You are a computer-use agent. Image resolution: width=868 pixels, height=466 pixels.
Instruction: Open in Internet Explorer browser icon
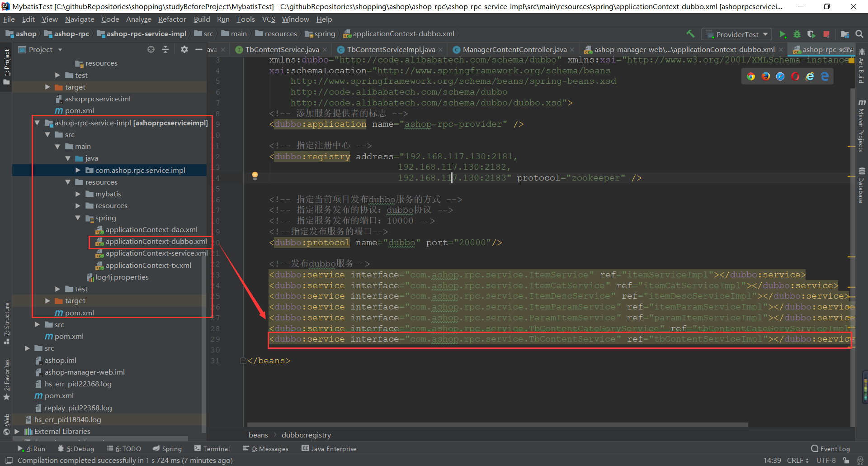coord(810,76)
